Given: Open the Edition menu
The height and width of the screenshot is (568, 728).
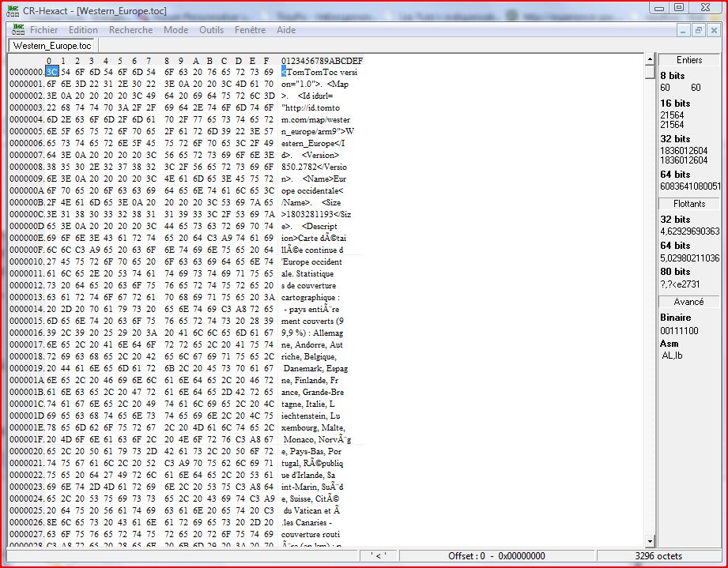Looking at the screenshot, I should coord(83,30).
